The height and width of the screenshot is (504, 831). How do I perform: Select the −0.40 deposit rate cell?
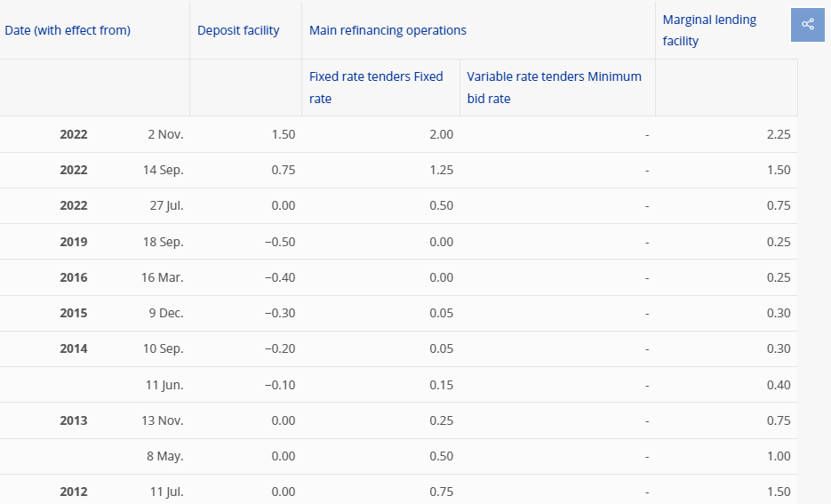tap(280, 277)
